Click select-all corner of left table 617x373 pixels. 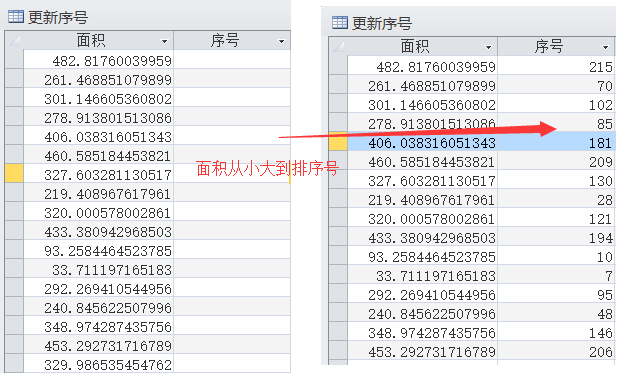[x=14, y=40]
